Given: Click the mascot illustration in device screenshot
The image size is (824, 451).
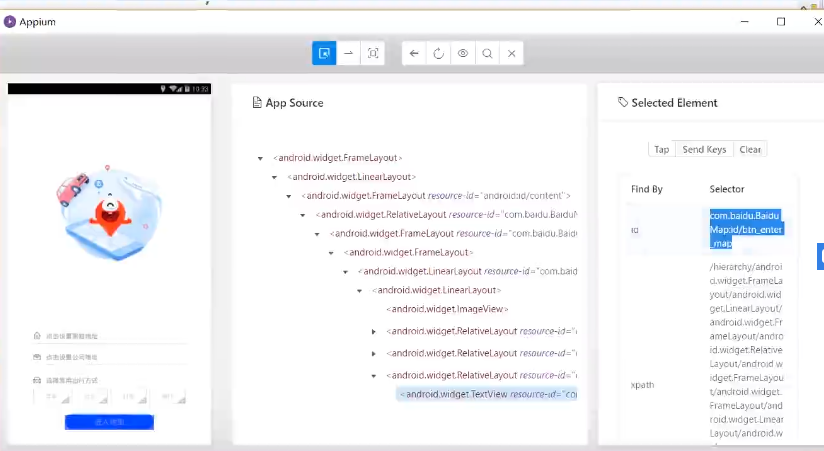Looking at the screenshot, I should pyautogui.click(x=109, y=213).
